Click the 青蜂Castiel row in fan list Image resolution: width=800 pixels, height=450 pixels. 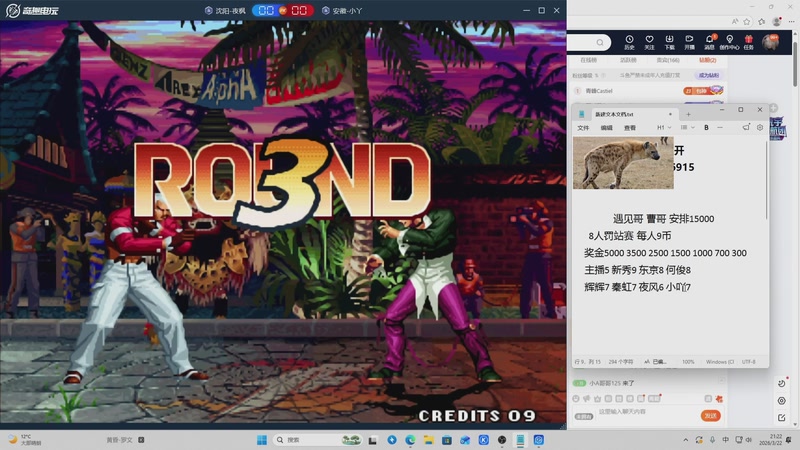click(x=648, y=91)
